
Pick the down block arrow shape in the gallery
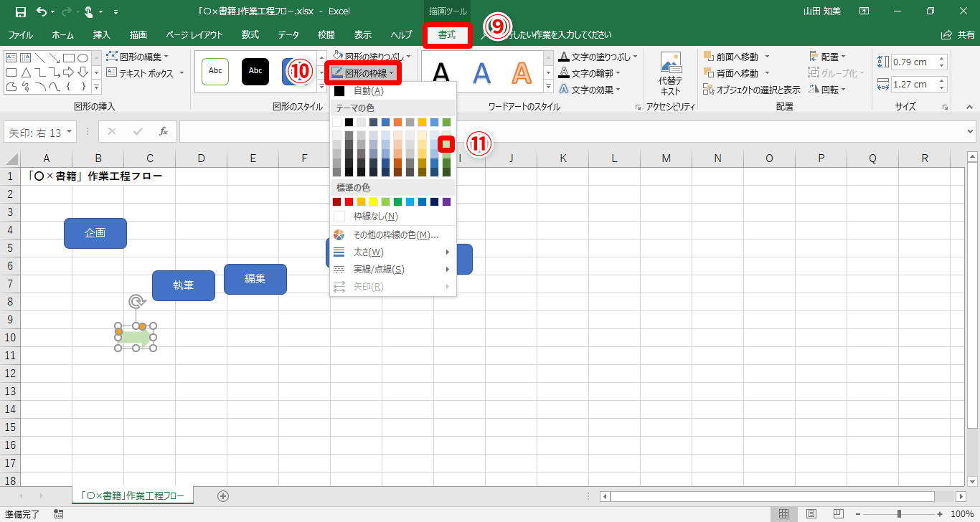click(x=83, y=72)
